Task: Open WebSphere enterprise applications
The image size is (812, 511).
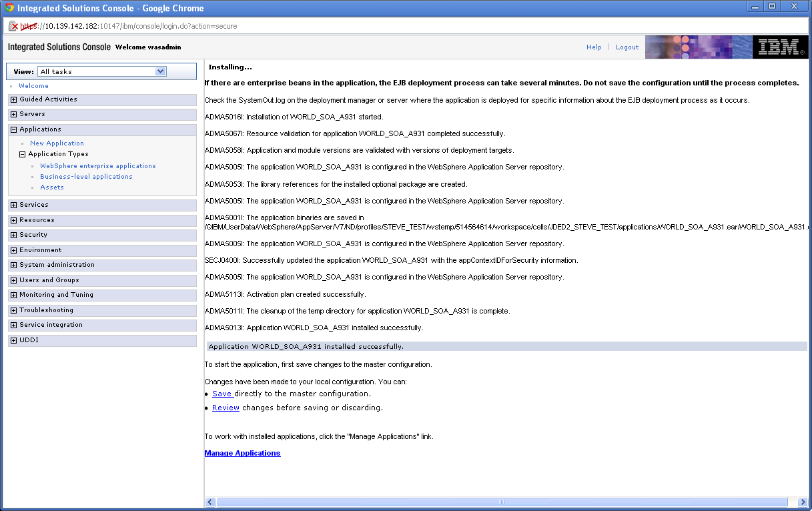Action: coord(98,166)
